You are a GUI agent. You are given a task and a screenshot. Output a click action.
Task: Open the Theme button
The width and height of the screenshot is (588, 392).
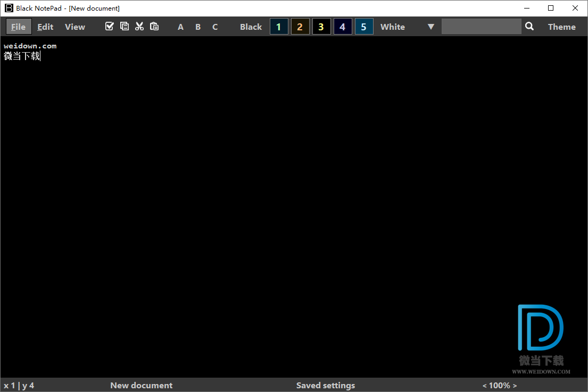(561, 27)
